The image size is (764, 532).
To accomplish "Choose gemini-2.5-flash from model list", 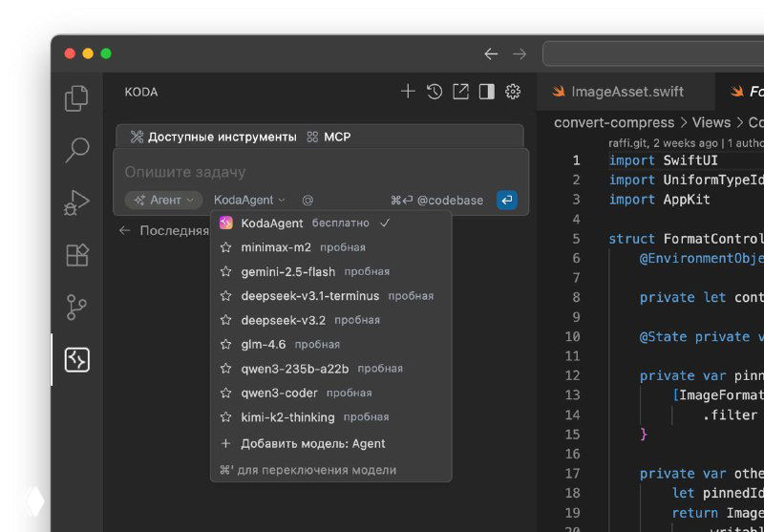I will (x=330, y=272).
